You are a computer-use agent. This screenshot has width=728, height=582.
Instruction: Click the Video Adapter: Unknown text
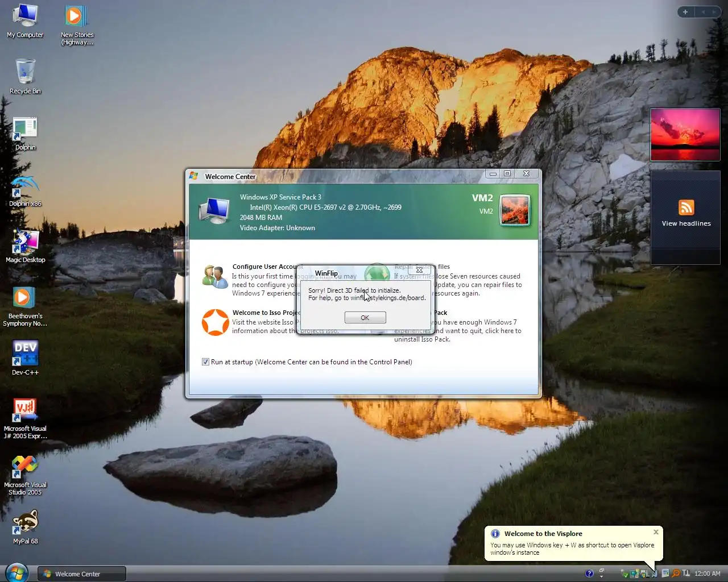click(277, 228)
